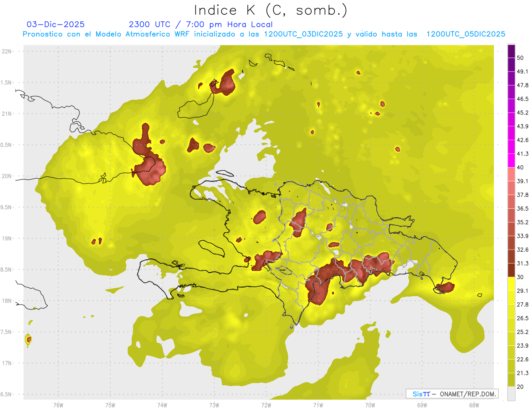
Task: Click the color scale value '39.1'
Action: point(523,181)
